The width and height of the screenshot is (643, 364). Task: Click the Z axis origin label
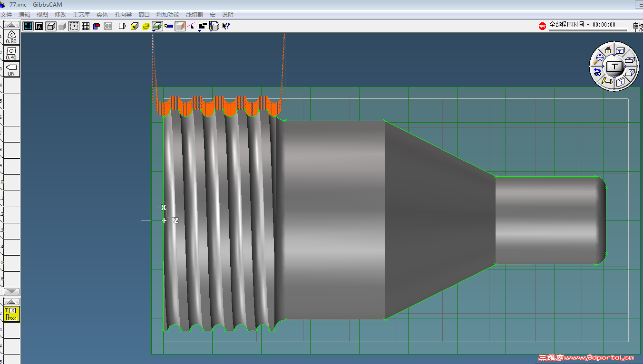tap(176, 220)
